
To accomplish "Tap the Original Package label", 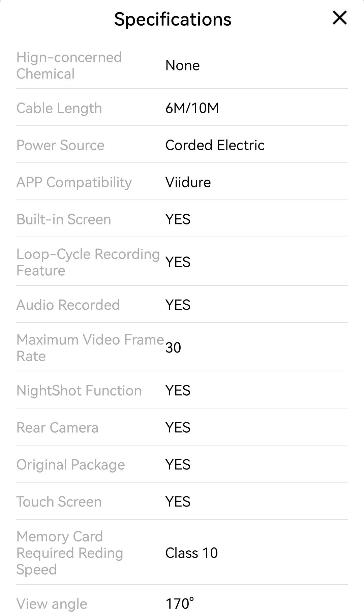I will (x=71, y=465).
